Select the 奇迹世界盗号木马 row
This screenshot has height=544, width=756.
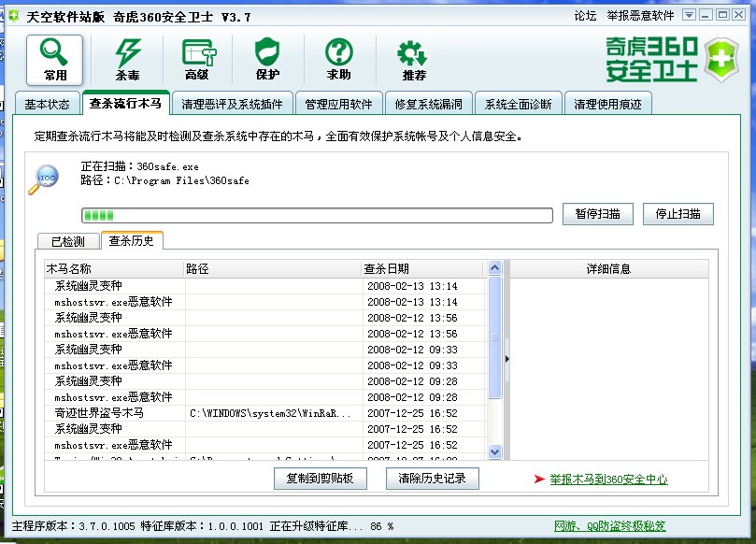pos(264,413)
